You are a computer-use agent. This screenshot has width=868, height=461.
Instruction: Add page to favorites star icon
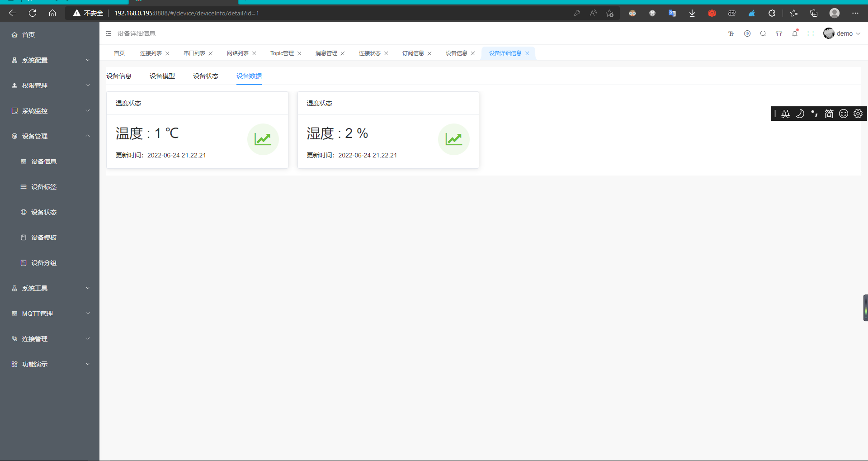coord(609,13)
